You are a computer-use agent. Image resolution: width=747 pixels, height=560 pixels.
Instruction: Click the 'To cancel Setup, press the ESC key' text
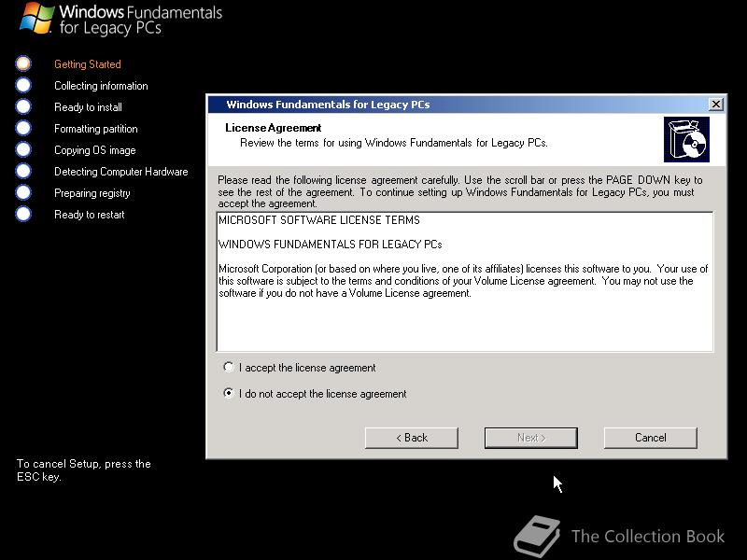(x=84, y=470)
